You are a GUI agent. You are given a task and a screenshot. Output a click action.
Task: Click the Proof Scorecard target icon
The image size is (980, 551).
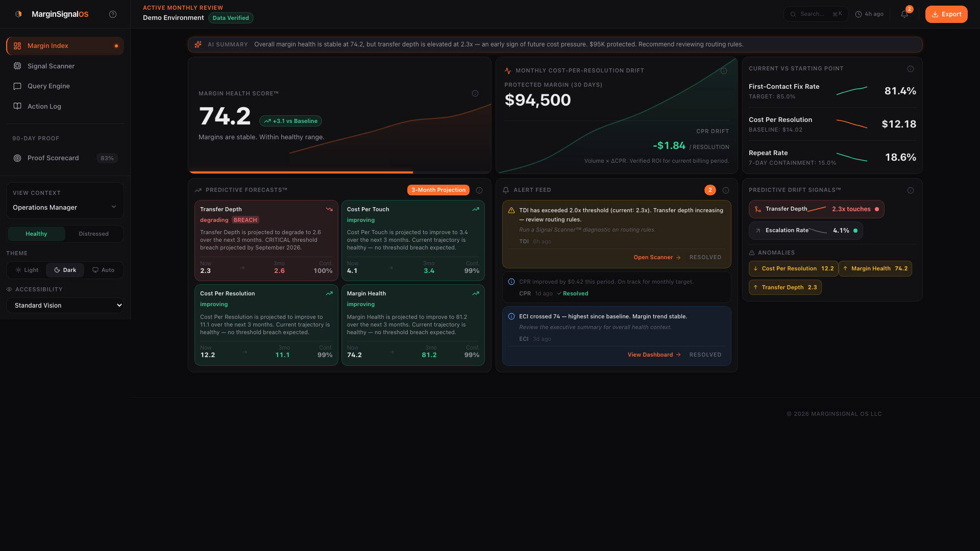point(17,158)
